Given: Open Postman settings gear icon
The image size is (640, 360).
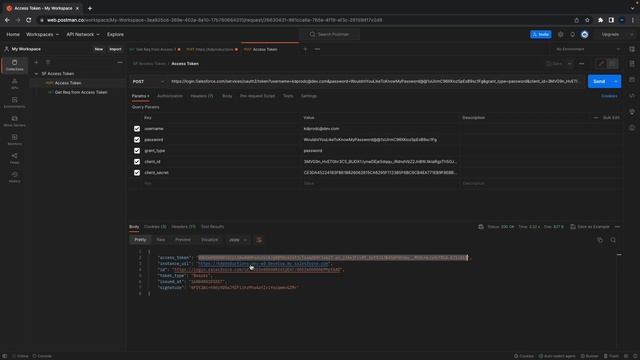Looking at the screenshot, I should click(560, 35).
